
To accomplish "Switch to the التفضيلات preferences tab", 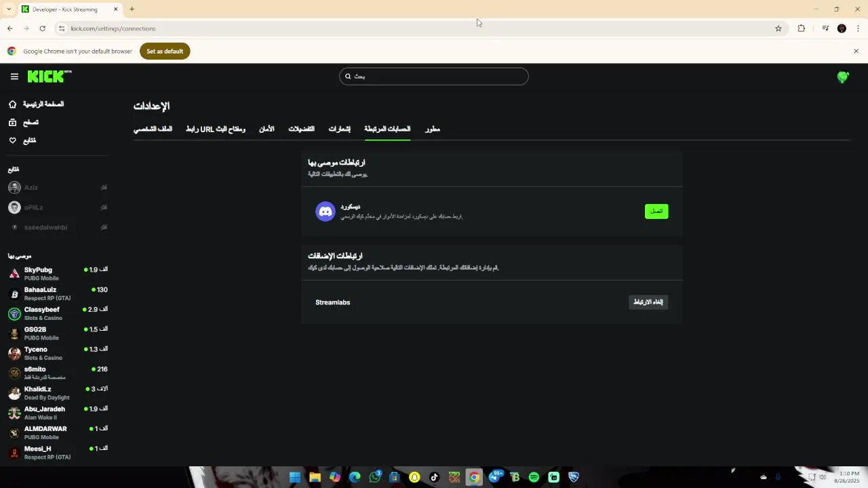I will click(x=301, y=129).
